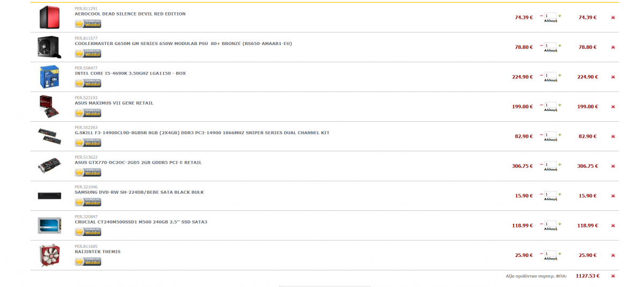Viewport: 644px width, 287px height.
Task: Add Coolermaster G650M to Wishlist
Action: 88,54
